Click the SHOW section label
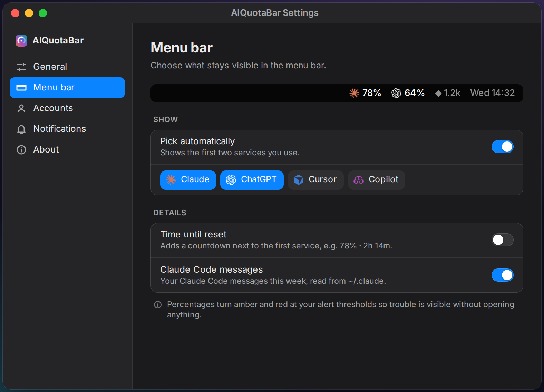The image size is (544, 392). pos(166,120)
